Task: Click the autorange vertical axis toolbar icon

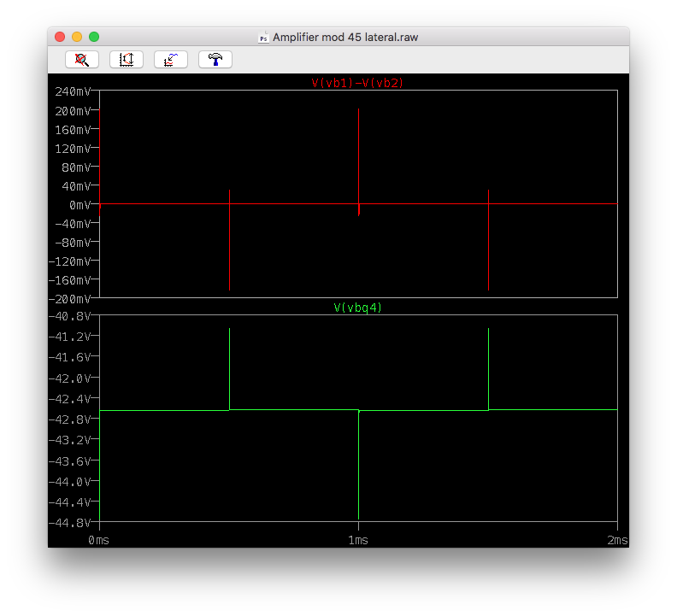Action: [x=127, y=60]
